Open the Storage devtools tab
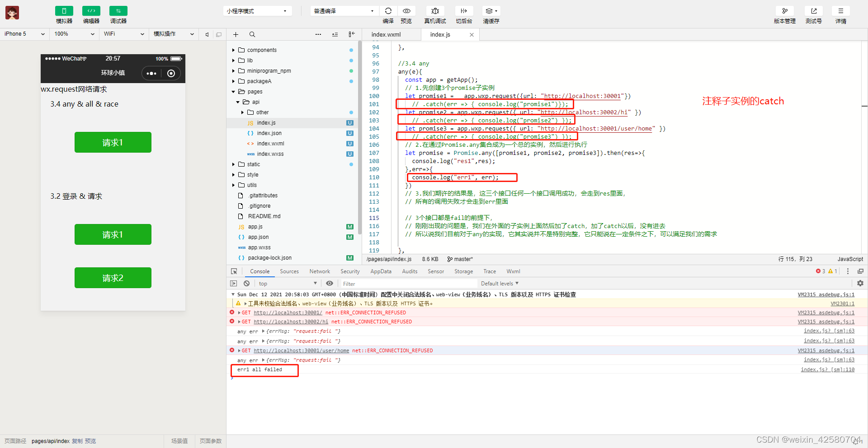This screenshot has width=868, height=448. tap(463, 271)
